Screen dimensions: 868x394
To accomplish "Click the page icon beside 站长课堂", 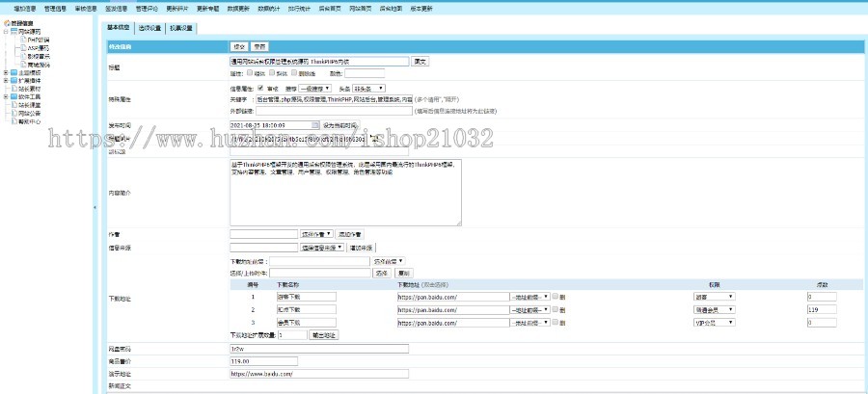I will click(14, 105).
